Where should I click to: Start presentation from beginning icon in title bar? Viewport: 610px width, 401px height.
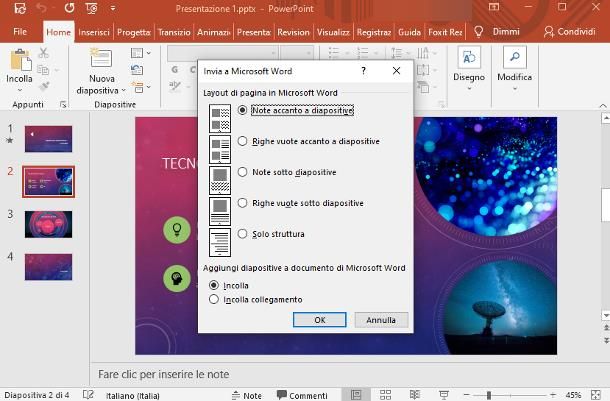pyautogui.click(x=91, y=8)
